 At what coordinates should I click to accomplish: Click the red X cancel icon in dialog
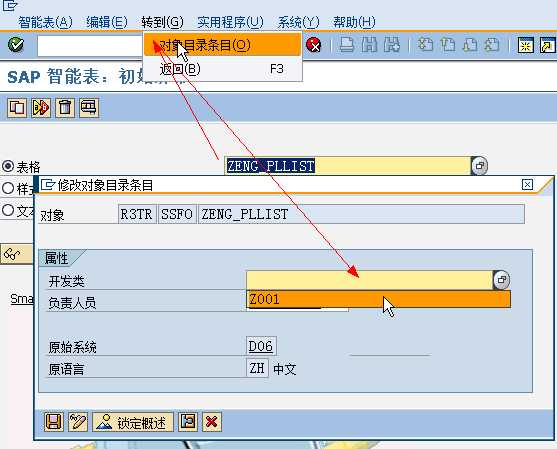coord(212,422)
